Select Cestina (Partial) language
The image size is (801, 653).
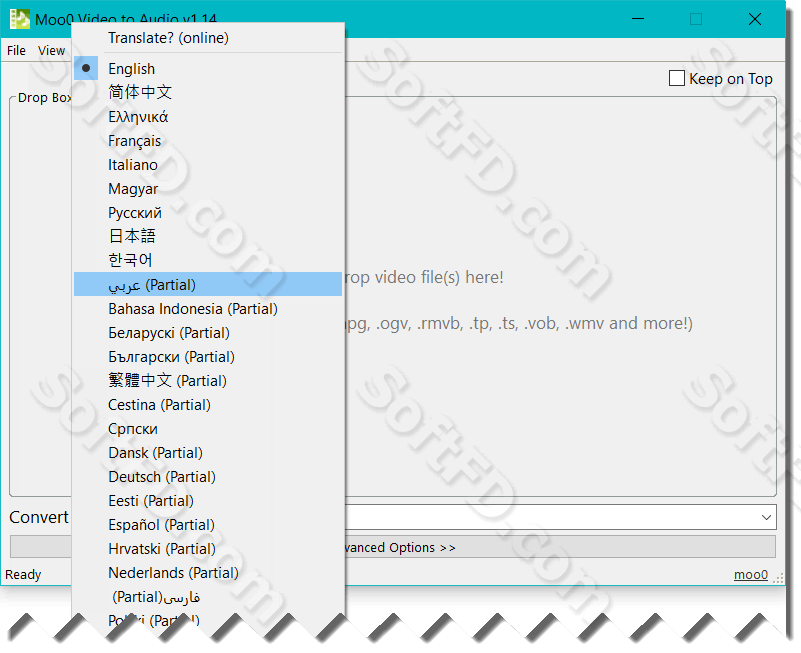pos(208,404)
